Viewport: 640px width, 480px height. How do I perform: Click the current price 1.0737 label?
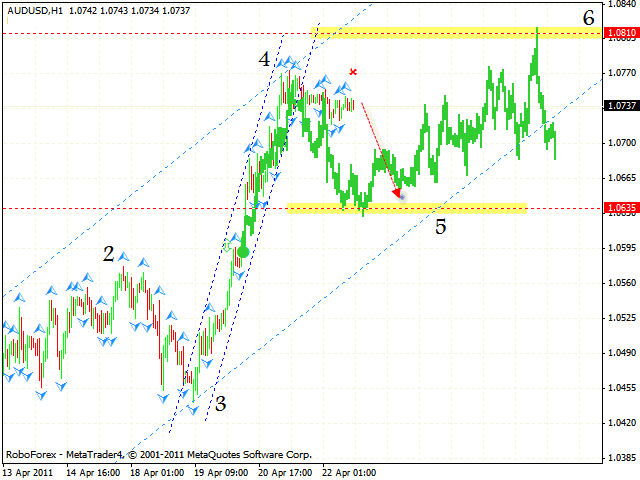622,105
